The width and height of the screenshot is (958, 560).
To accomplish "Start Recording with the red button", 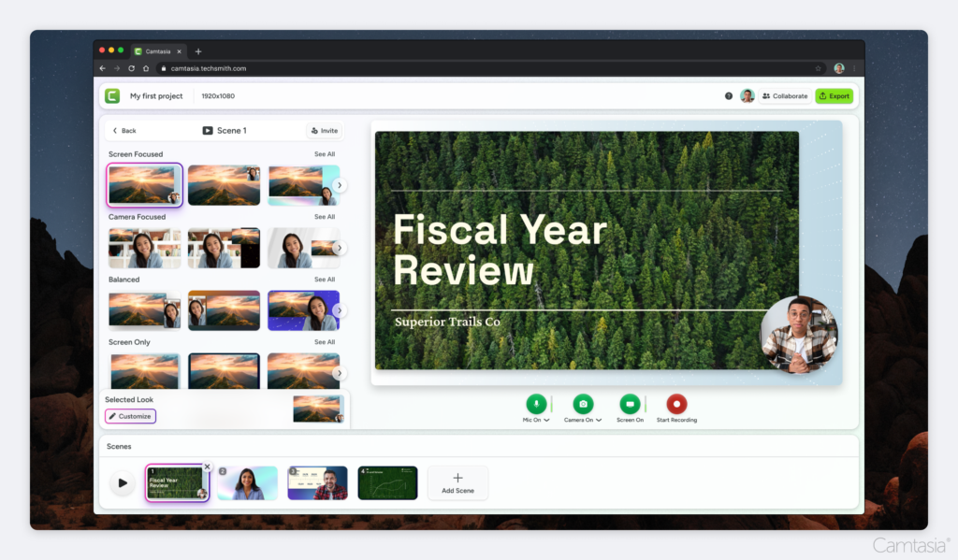I will pyautogui.click(x=676, y=404).
